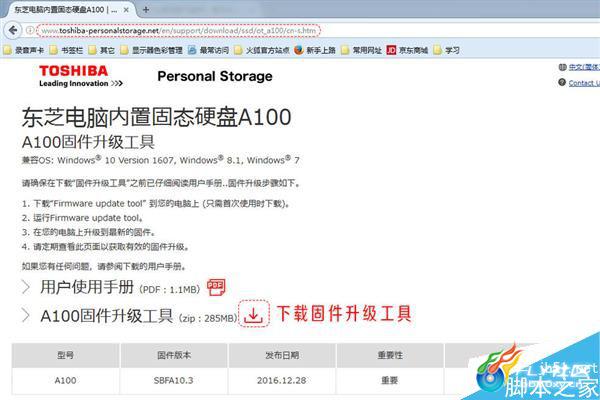Open the 录音声卡 bookmark folder
The height and width of the screenshot is (400, 600).
point(24,50)
